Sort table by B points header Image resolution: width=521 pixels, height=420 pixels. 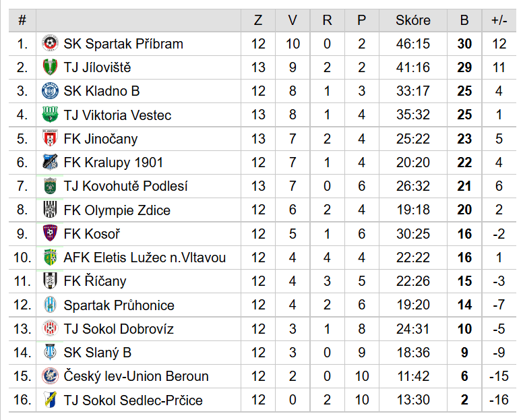(464, 20)
